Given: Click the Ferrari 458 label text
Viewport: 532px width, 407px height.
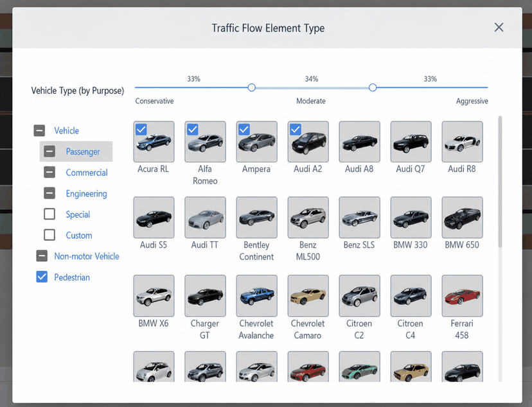Looking at the screenshot, I should [x=462, y=329].
